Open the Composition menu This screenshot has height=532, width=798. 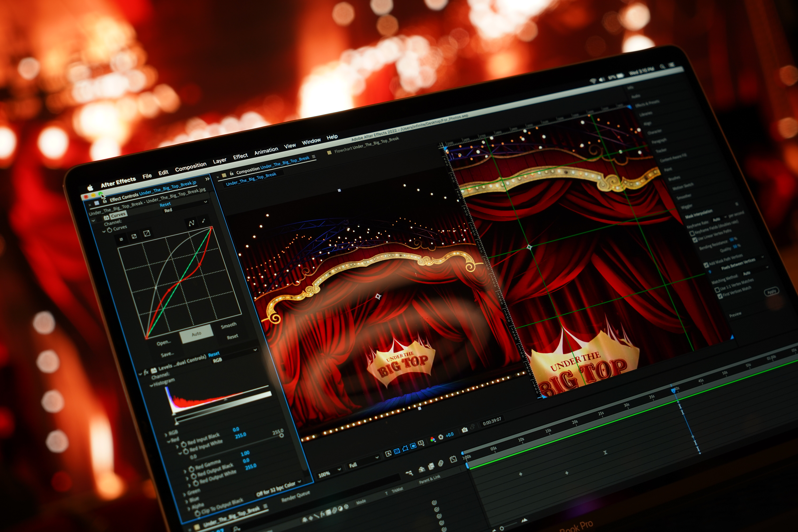(191, 166)
